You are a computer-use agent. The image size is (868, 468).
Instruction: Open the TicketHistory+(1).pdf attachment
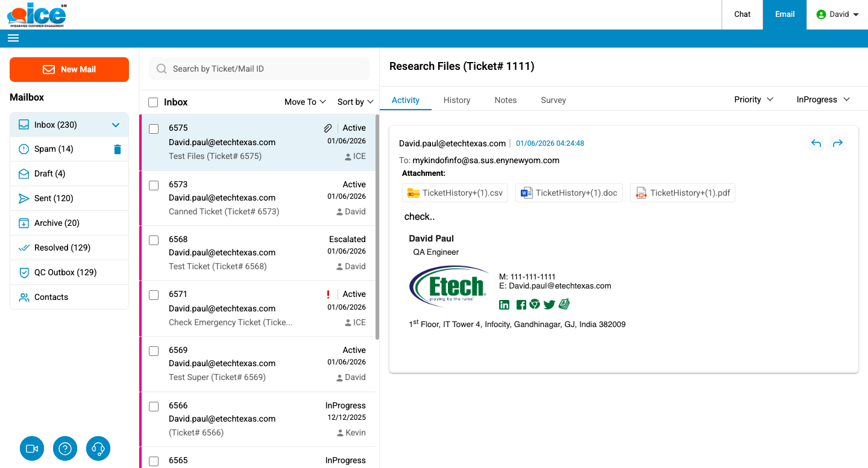[x=682, y=193]
